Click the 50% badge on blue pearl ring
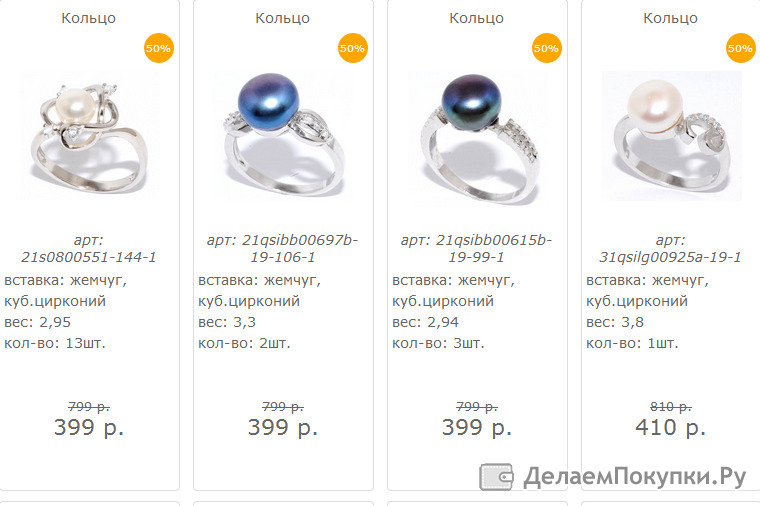This screenshot has width=760, height=506. [x=352, y=48]
